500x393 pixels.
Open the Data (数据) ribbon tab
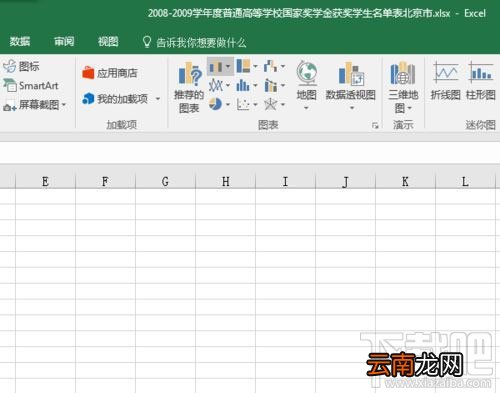[x=20, y=42]
